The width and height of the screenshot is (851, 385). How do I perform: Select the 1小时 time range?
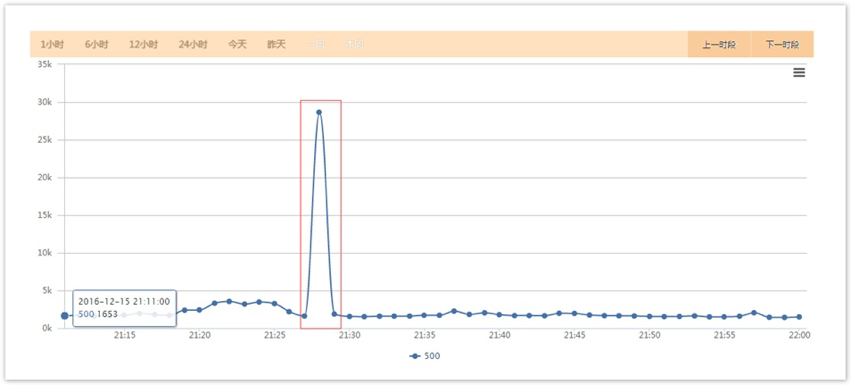(52, 45)
